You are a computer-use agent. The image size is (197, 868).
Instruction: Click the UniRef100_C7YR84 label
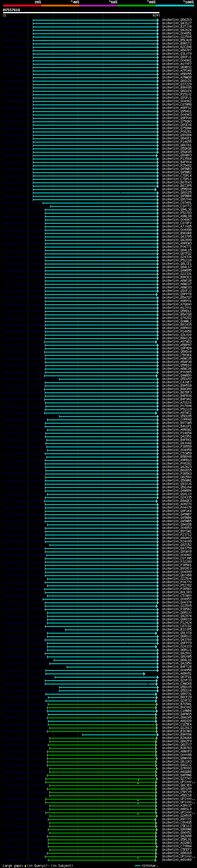[x=177, y=846]
